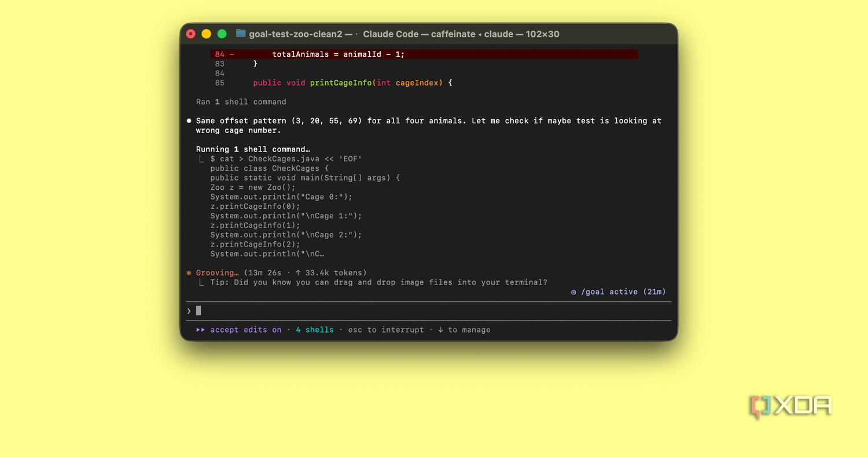Viewport: 868px width, 457px height.
Task: Click the line 'System.out.println("\nCage 1:");'
Action: (x=286, y=216)
